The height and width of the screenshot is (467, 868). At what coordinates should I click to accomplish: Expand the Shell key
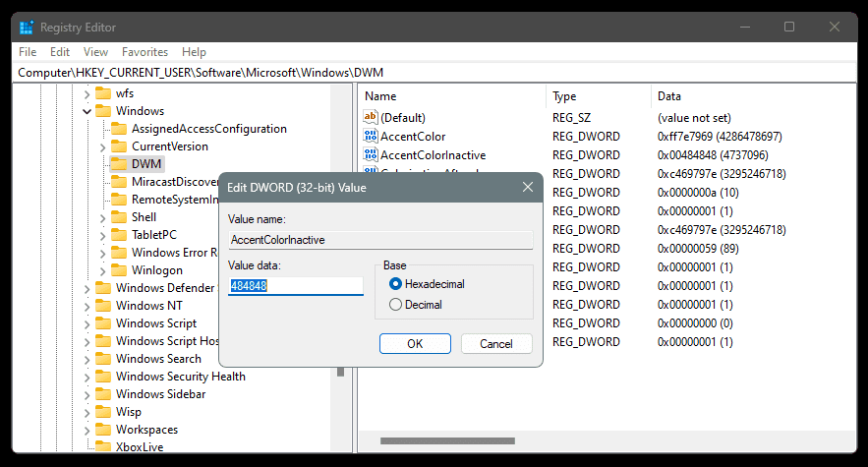pyautogui.click(x=102, y=218)
